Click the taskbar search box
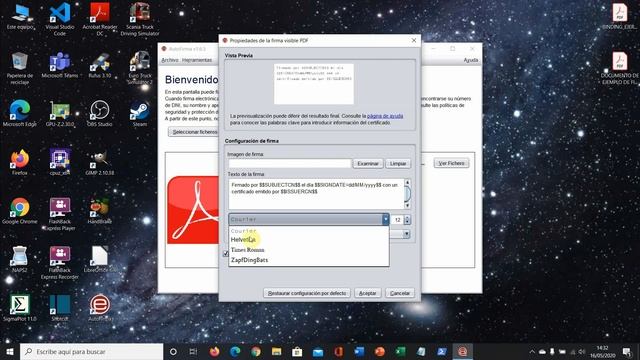 click(91, 351)
